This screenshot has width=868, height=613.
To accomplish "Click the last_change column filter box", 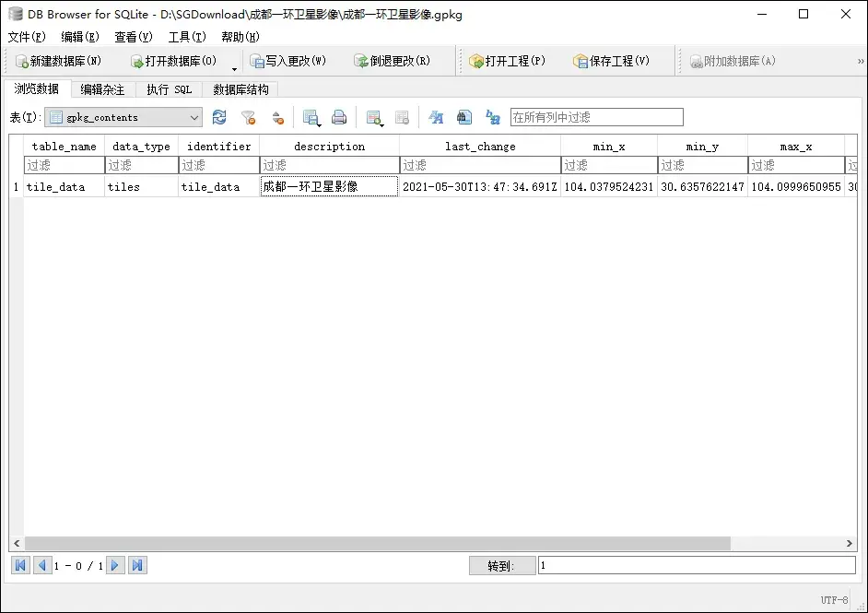I will [x=480, y=165].
